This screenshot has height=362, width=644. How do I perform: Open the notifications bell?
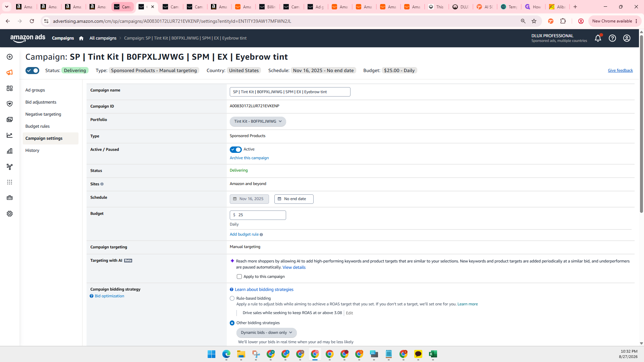[598, 38]
